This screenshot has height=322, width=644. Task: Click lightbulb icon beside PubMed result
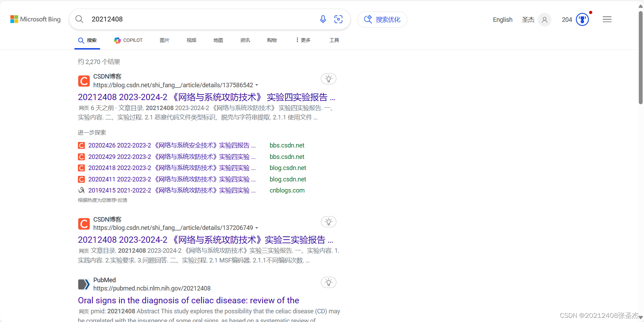pos(329,282)
